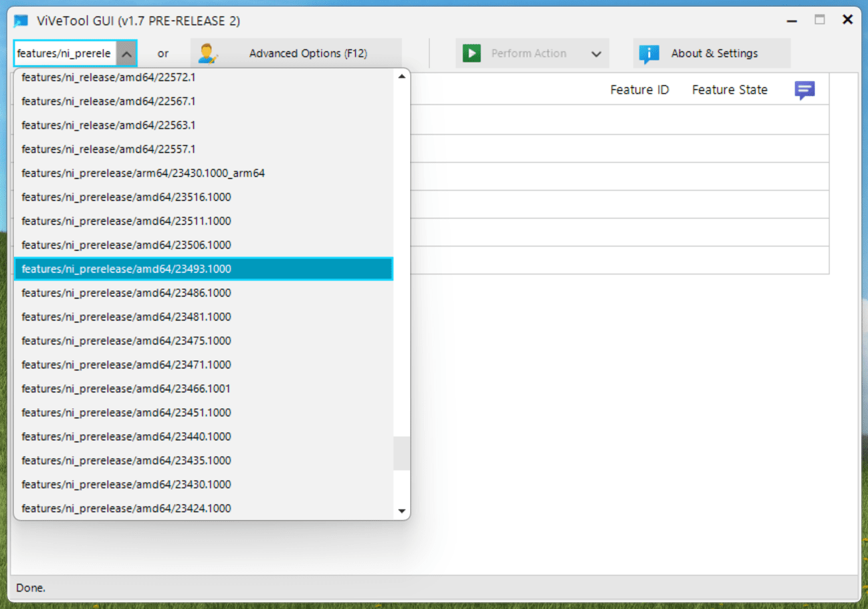This screenshot has height=609, width=868.
Task: Sort by Feature State column header
Action: (x=730, y=90)
